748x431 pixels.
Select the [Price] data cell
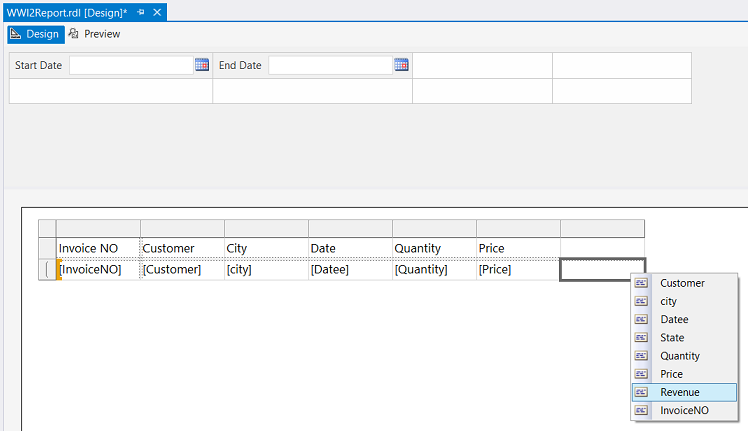pyautogui.click(x=518, y=270)
